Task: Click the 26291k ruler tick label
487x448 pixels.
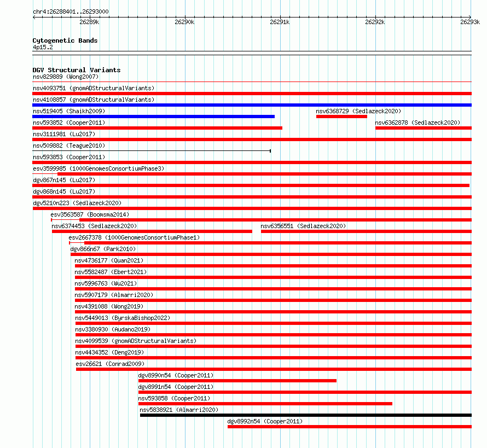Action: [x=280, y=22]
